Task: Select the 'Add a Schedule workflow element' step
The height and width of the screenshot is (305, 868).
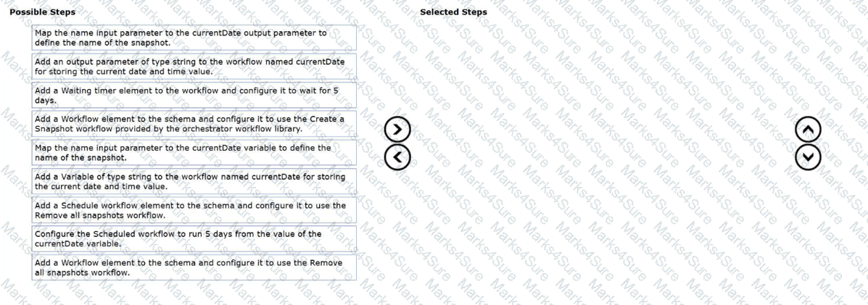Action: tap(194, 210)
